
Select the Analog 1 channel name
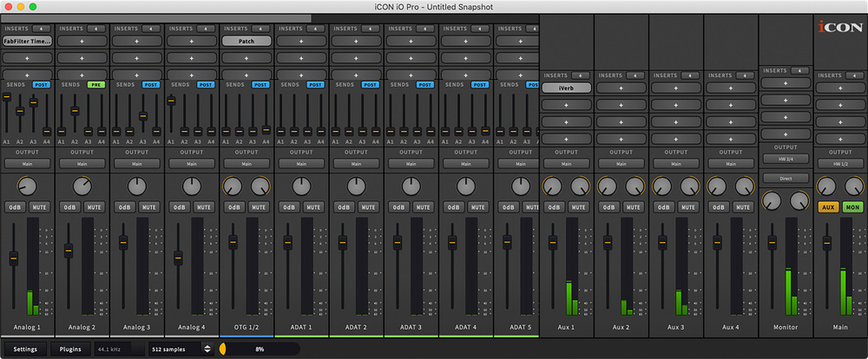tap(27, 328)
